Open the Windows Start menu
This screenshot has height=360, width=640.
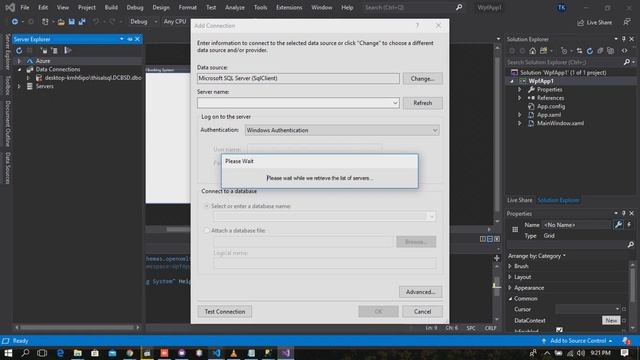[8, 353]
